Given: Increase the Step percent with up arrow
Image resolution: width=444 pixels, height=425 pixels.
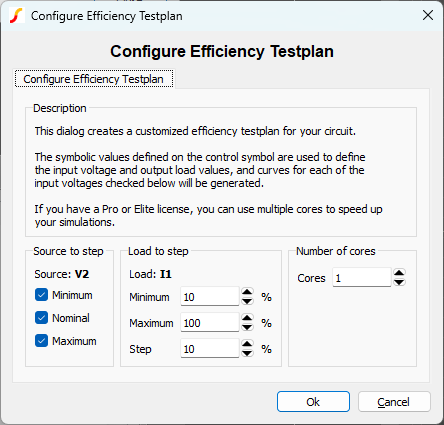Looking at the screenshot, I should click(x=247, y=344).
